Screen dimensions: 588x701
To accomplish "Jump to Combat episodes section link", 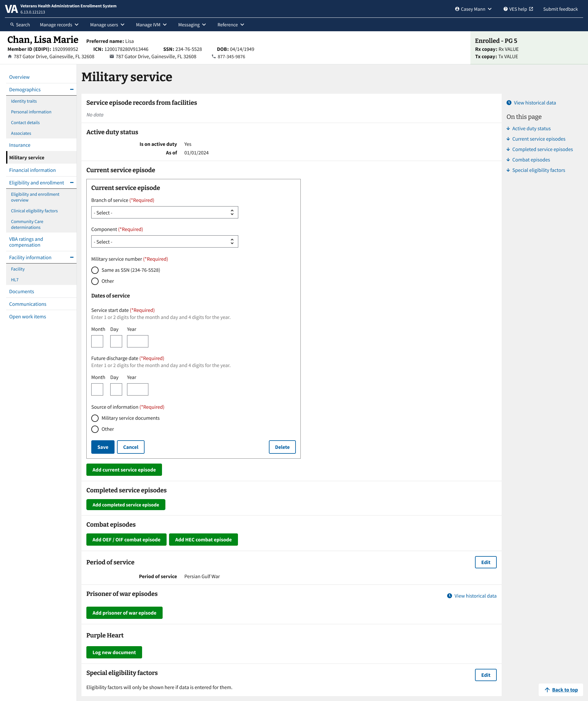I will coord(531,160).
